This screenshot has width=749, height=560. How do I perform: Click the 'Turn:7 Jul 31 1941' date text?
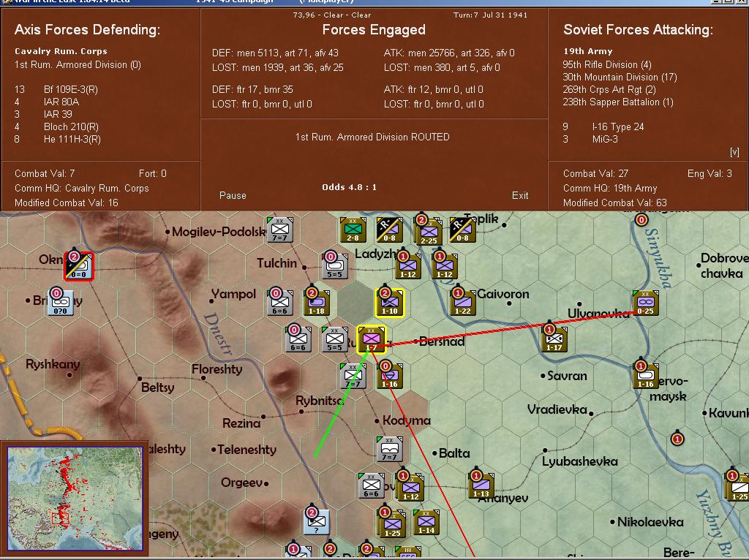(x=490, y=15)
